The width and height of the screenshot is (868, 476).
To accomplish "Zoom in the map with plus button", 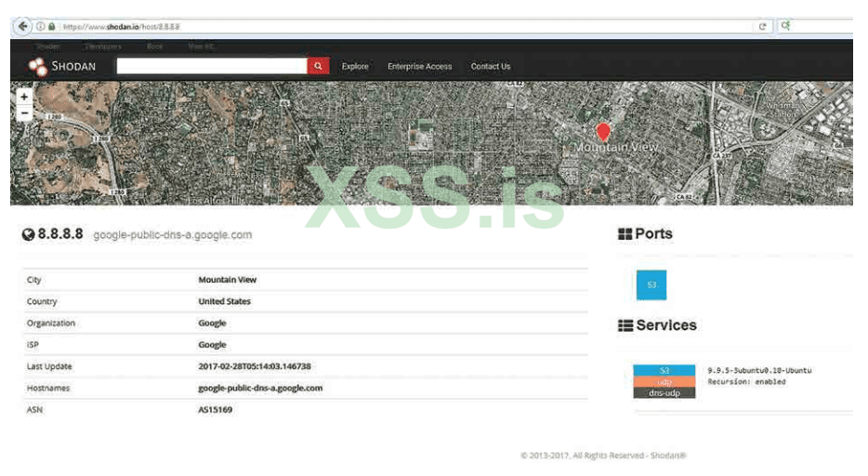I will [x=24, y=97].
